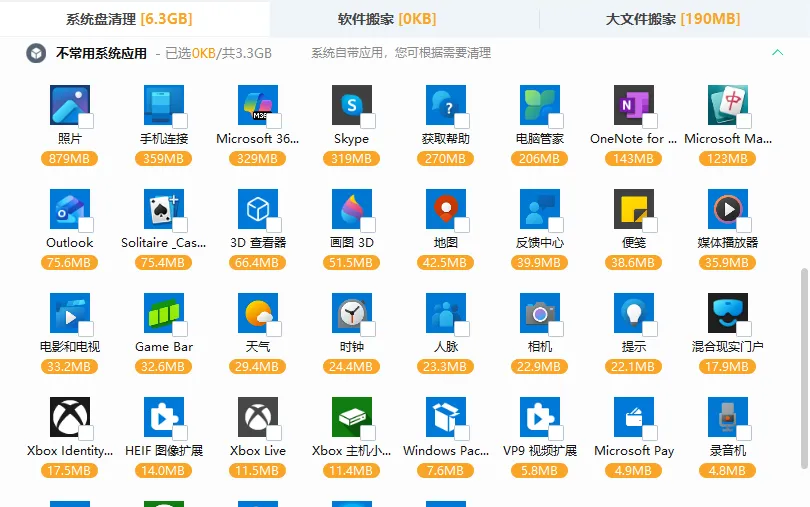The width and height of the screenshot is (810, 507).
Task: Select the 媒体播放器 checkbox
Action: 744,225
